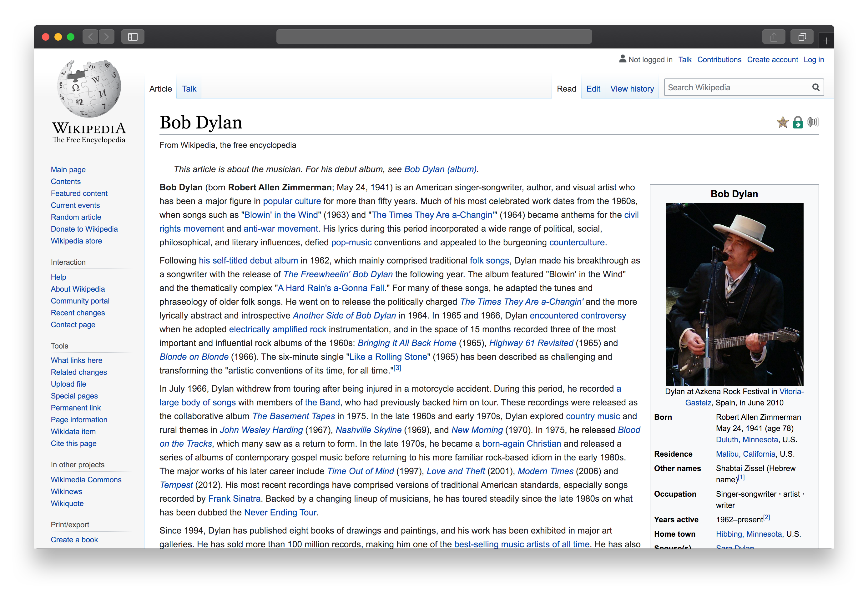Open a new tab with plus icon

click(x=826, y=41)
